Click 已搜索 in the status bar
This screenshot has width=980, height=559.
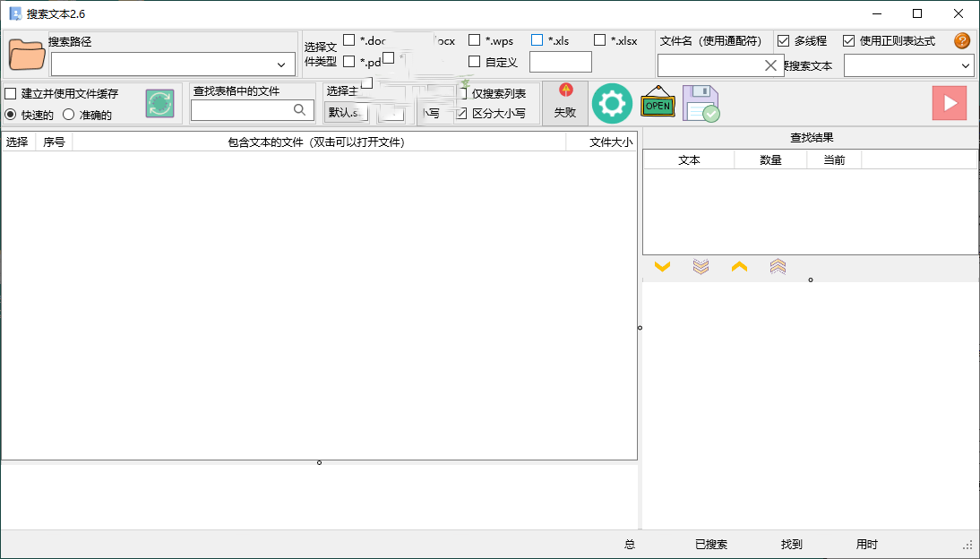point(711,545)
